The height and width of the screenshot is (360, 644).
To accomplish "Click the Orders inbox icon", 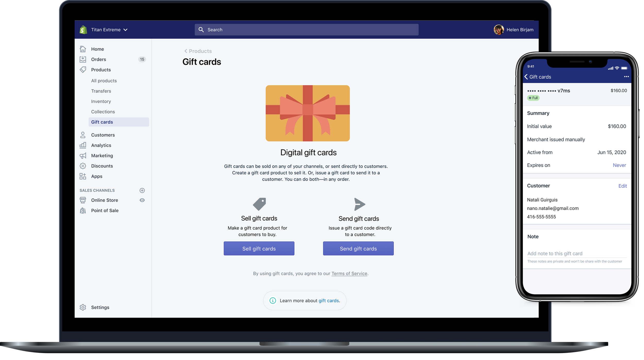I will click(83, 59).
